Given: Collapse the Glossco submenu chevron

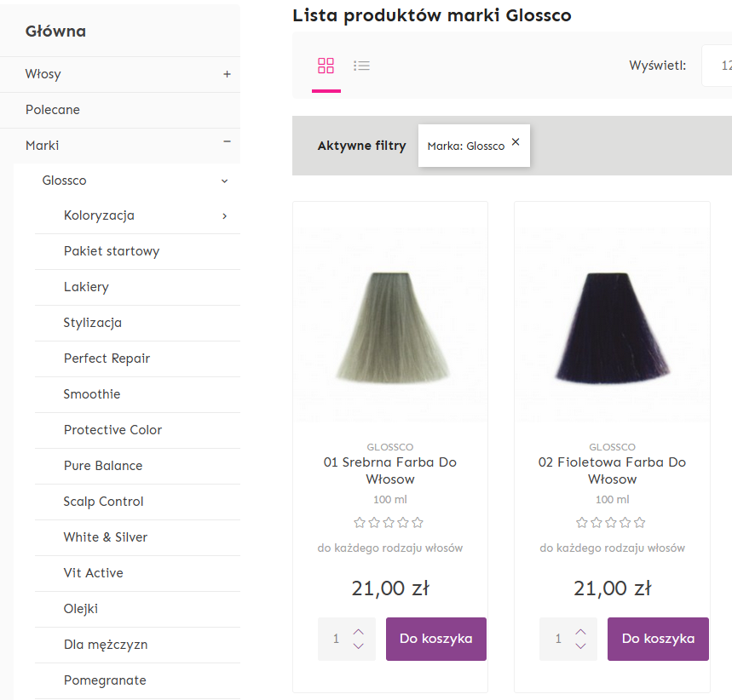Looking at the screenshot, I should coord(225,181).
